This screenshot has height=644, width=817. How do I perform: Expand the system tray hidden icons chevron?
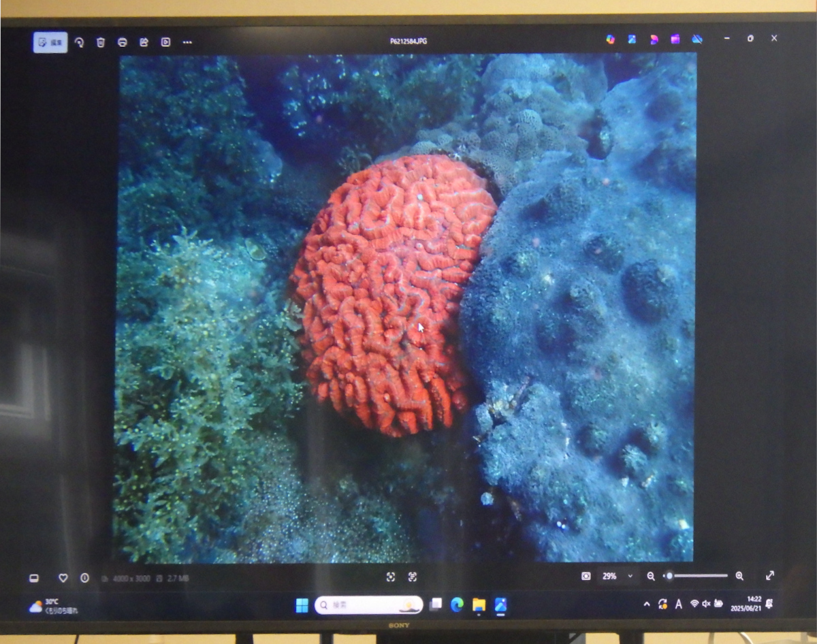(x=646, y=604)
